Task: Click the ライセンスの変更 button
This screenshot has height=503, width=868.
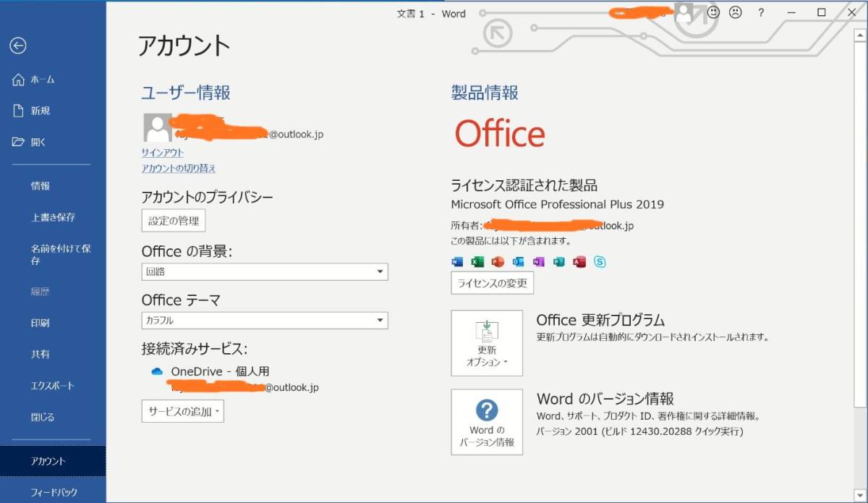Action: 493,283
